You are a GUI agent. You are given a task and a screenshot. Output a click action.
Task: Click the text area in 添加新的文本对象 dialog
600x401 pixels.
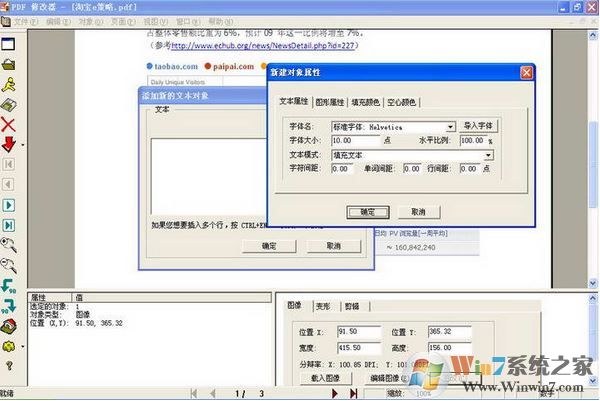209,176
